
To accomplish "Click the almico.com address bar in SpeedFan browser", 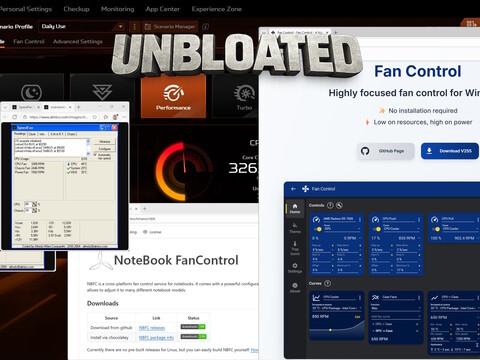I will [x=59, y=117].
